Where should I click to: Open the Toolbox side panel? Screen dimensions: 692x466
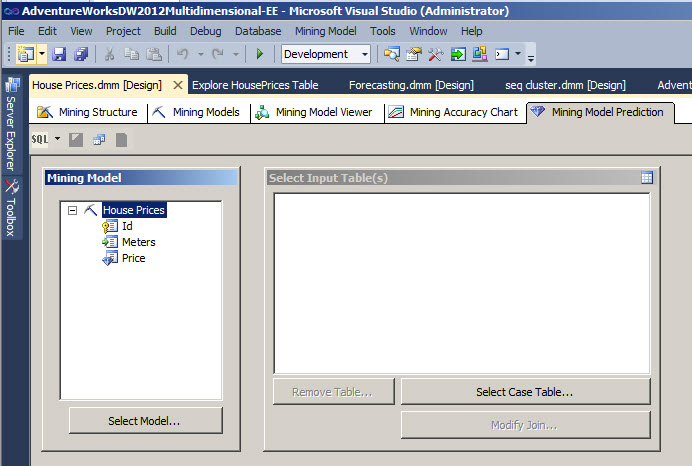pos(11,208)
